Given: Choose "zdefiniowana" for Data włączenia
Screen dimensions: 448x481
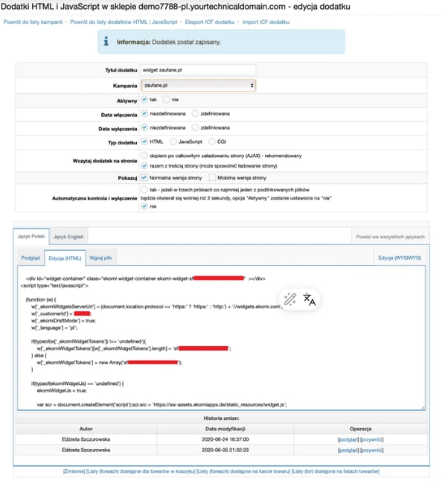Looking at the screenshot, I should pyautogui.click(x=195, y=114).
